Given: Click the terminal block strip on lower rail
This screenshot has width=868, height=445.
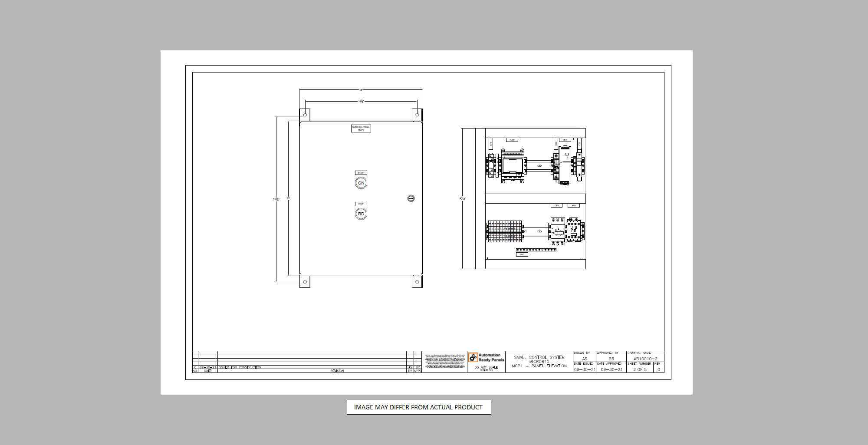Looking at the screenshot, I should tap(504, 231).
